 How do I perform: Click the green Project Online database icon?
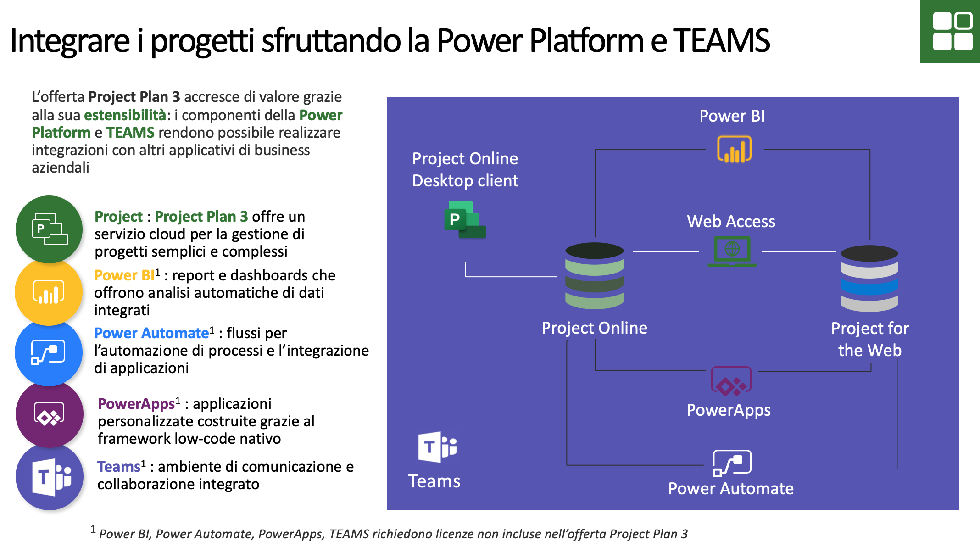pos(595,276)
